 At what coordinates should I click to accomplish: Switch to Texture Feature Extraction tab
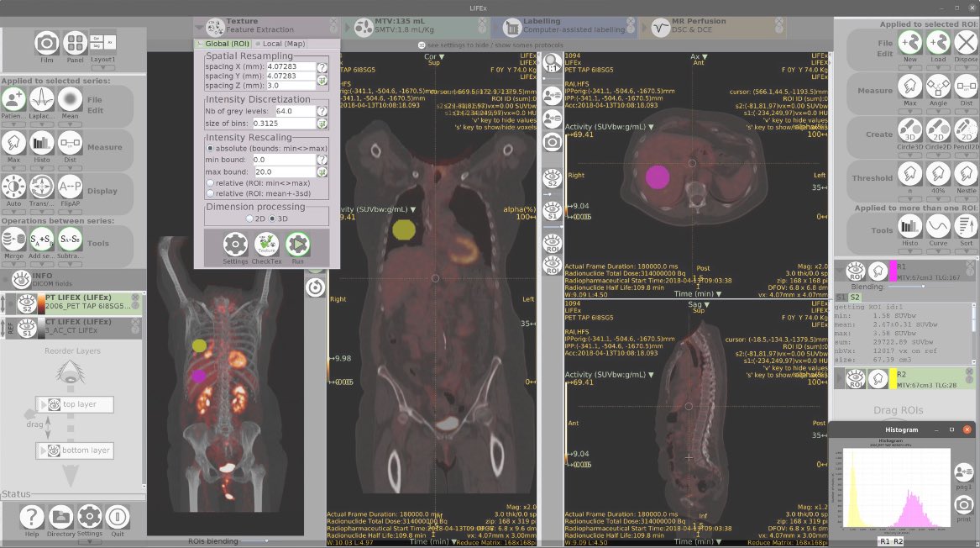267,26
